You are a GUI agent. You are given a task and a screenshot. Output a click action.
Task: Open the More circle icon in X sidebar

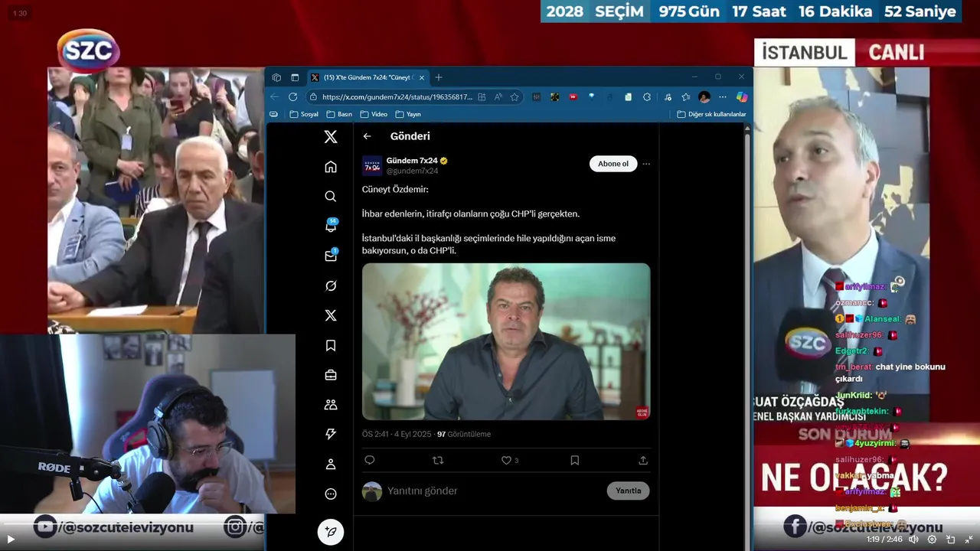click(x=331, y=494)
